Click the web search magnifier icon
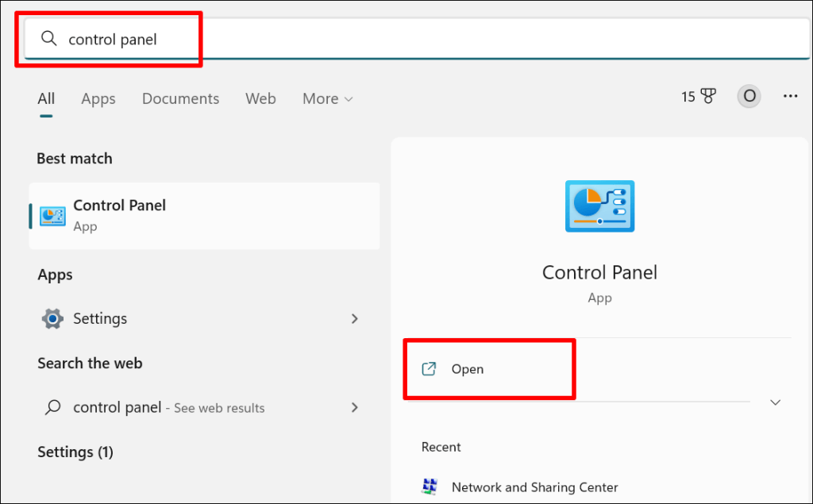This screenshot has height=504, width=813. (x=52, y=408)
